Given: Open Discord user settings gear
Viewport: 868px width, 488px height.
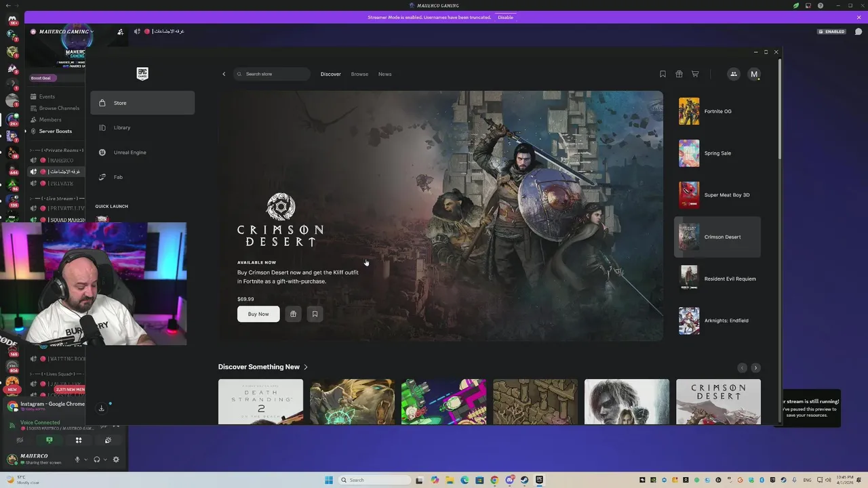Looking at the screenshot, I should point(116,460).
